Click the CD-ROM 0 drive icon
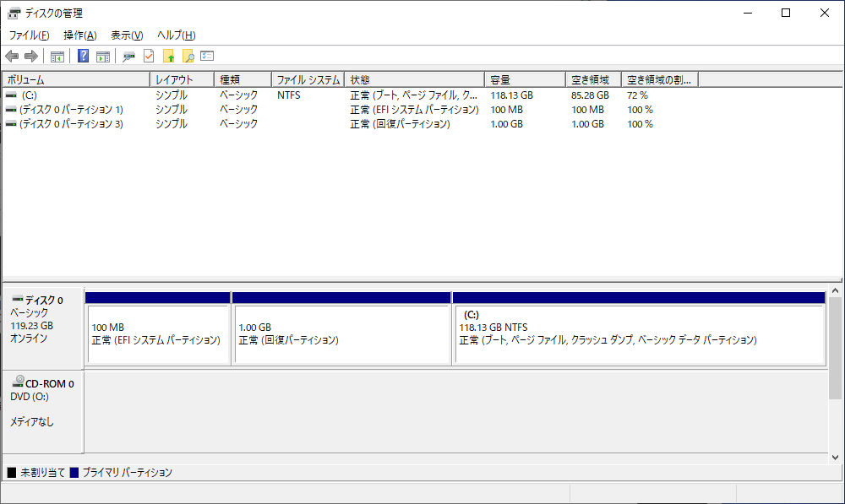The image size is (845, 504). [x=18, y=382]
